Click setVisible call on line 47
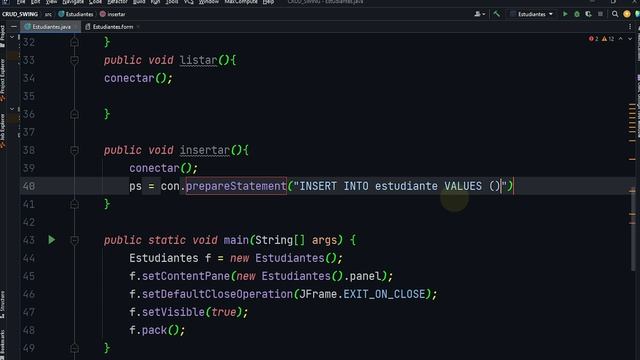640x360 pixels. pos(173,312)
